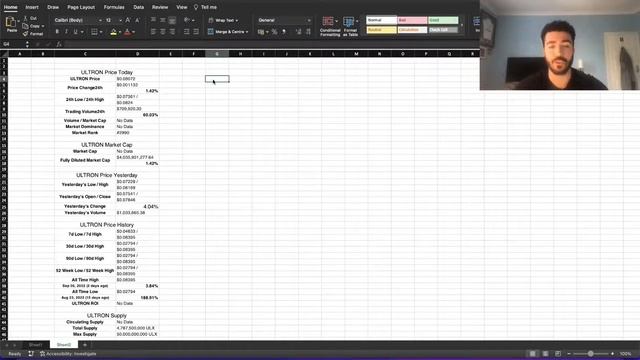Increase font size with large A

(x=128, y=20)
